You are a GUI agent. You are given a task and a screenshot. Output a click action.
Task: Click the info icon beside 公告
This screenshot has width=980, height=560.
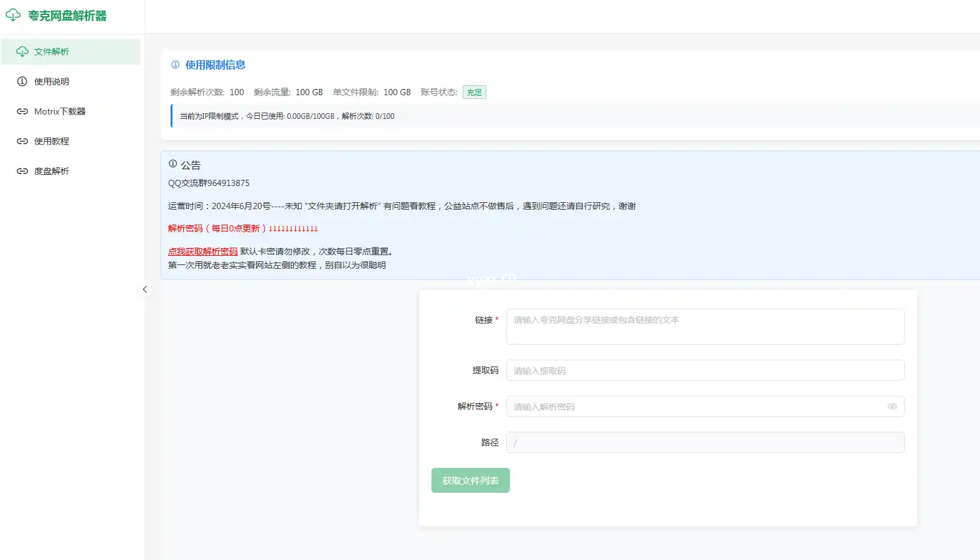pos(173,164)
